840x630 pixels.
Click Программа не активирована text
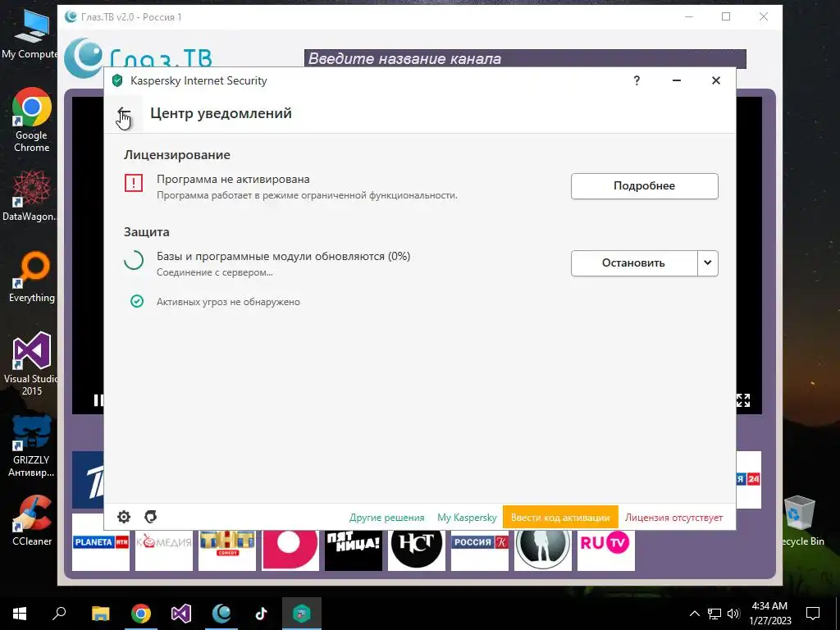(x=233, y=180)
